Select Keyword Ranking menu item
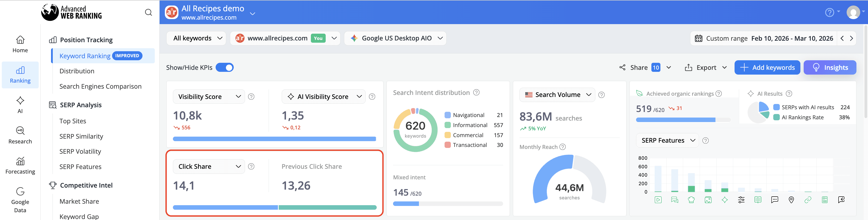Image resolution: width=868 pixels, height=220 pixels. coord(103,56)
